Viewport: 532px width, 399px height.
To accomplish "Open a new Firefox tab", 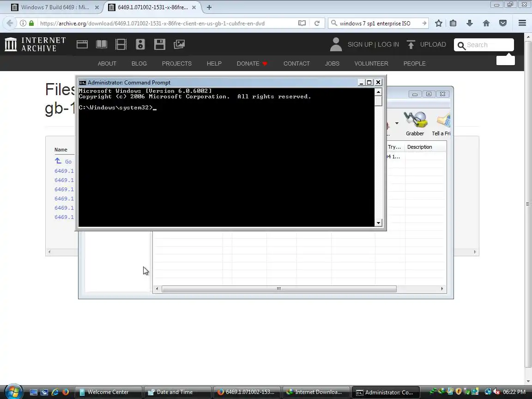I will coord(209,7).
